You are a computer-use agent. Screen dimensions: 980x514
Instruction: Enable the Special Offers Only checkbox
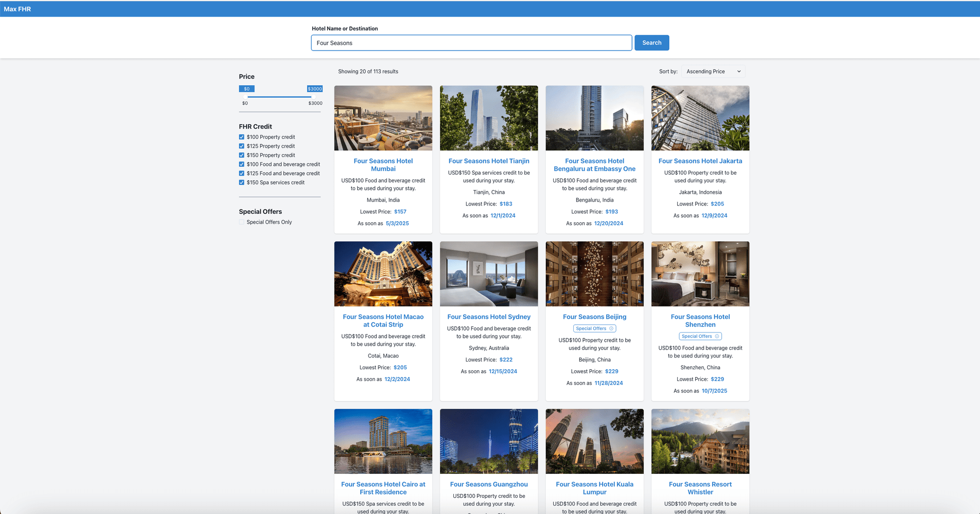tap(242, 222)
